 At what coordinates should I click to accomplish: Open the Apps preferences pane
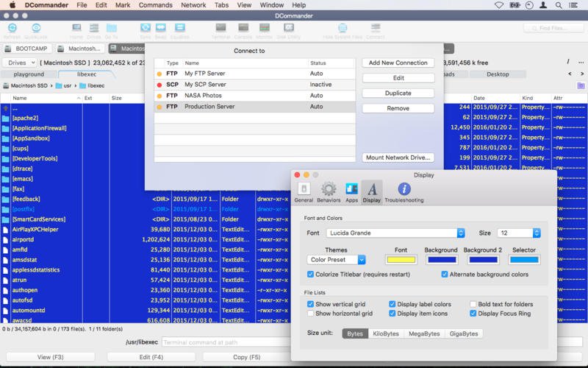351,191
